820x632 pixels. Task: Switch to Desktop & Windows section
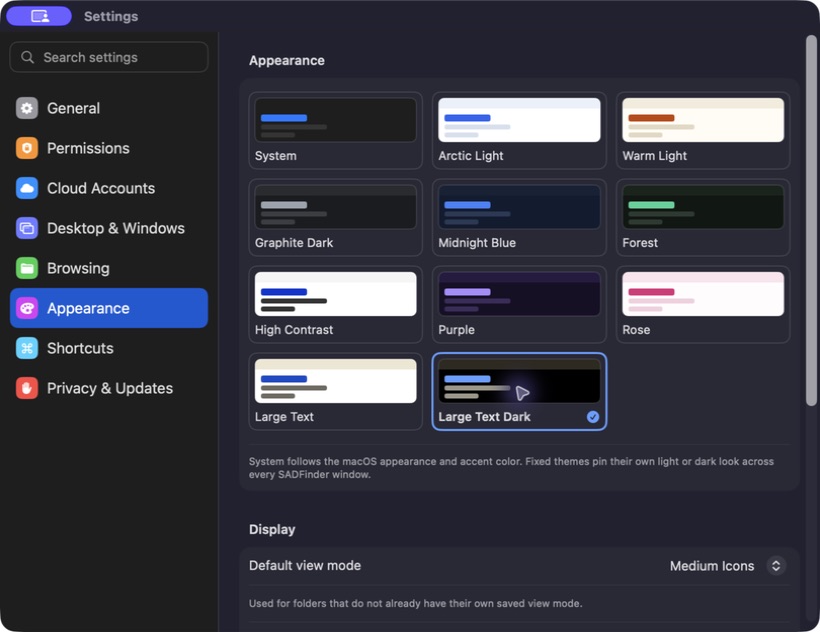click(109, 228)
